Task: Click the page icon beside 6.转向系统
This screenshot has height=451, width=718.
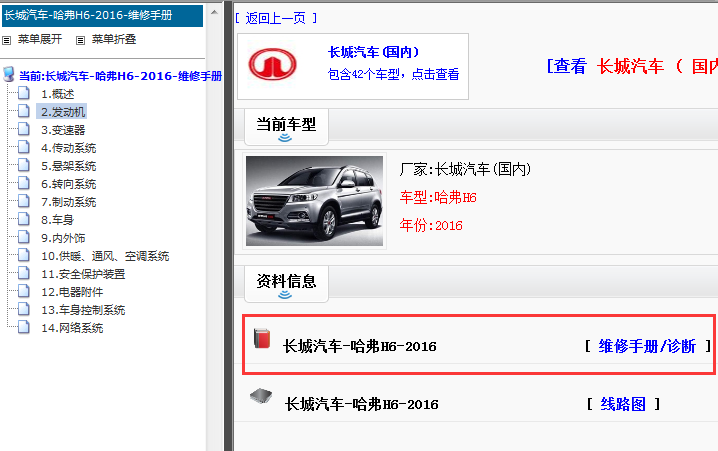Action: tap(24, 184)
